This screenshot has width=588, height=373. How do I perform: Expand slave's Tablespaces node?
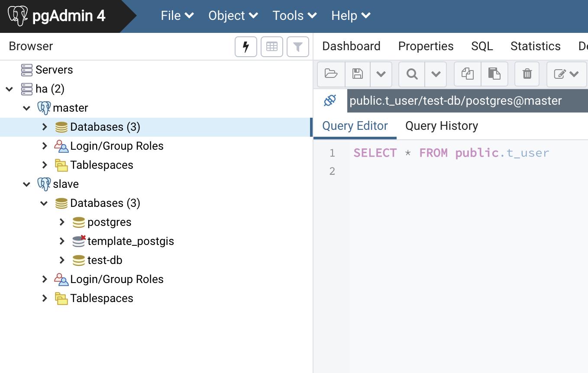[45, 298]
